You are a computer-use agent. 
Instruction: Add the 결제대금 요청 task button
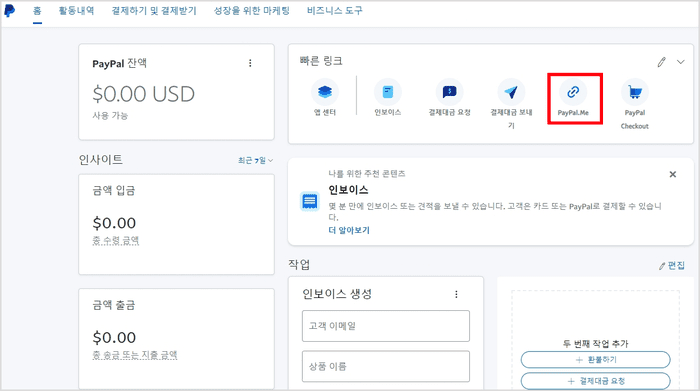596,381
